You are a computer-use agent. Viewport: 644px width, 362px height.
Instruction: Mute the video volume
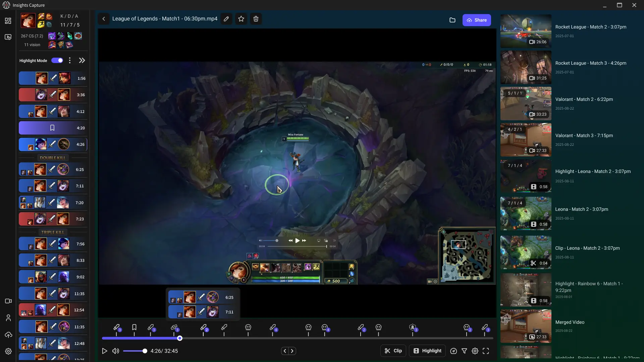[116, 351]
